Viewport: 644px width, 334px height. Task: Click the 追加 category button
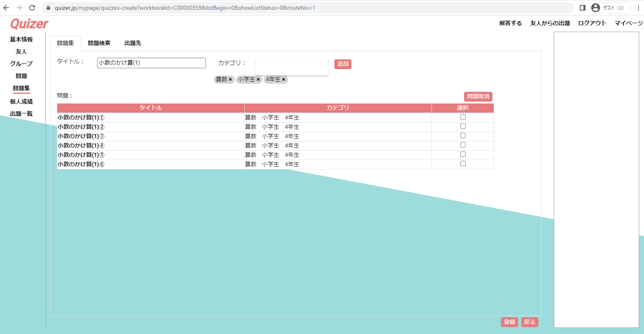tap(343, 64)
